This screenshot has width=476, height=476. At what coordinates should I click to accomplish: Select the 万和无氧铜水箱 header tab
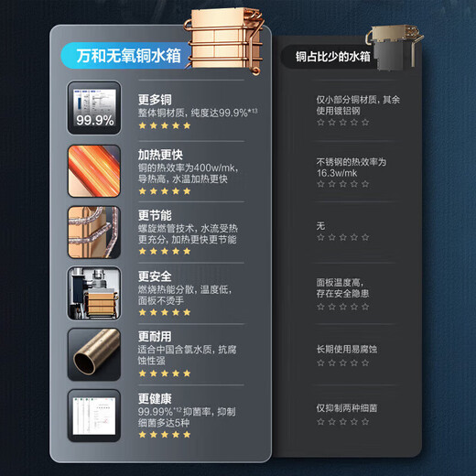tap(128, 56)
